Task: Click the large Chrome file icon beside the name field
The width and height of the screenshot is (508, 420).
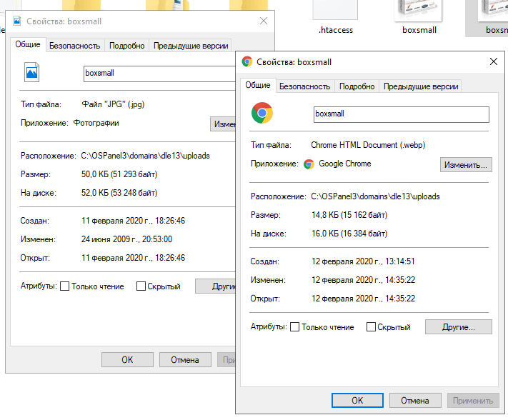Action: [262, 113]
